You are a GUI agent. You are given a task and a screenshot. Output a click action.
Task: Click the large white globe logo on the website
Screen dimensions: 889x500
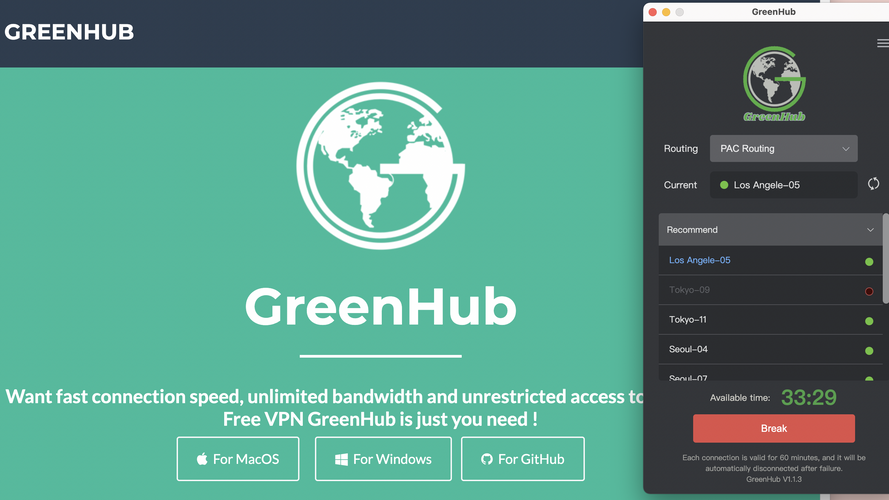coord(380,166)
